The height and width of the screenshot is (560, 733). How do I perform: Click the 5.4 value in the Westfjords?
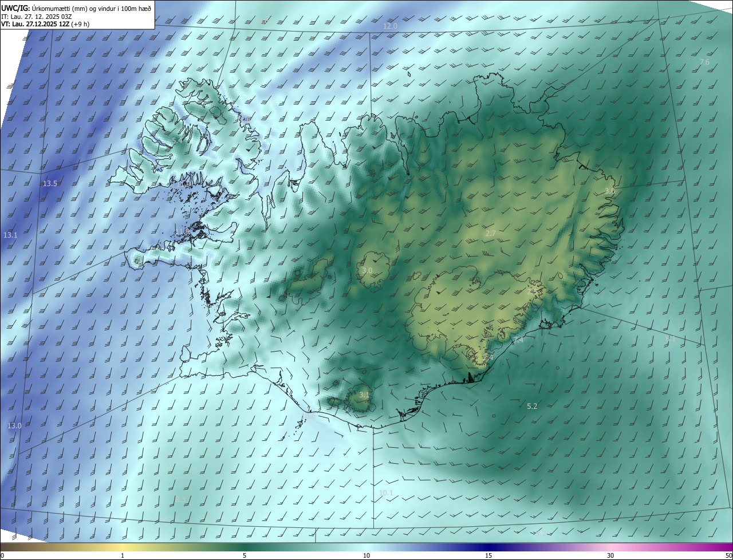pos(177,140)
